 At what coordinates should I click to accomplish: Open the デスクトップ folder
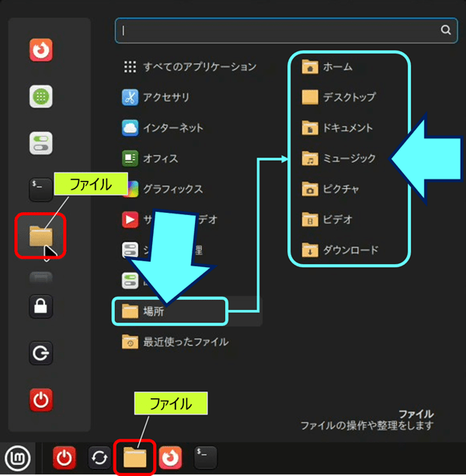pyautogui.click(x=339, y=97)
